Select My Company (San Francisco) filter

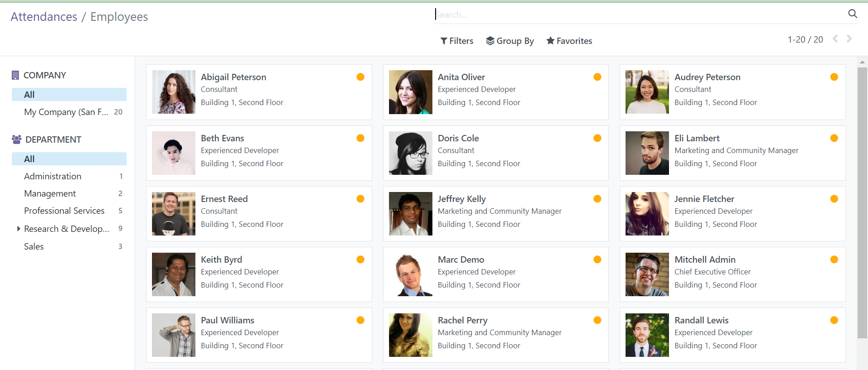click(66, 112)
